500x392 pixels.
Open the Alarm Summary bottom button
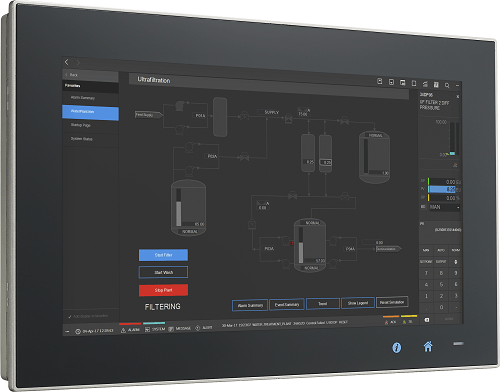click(250, 305)
